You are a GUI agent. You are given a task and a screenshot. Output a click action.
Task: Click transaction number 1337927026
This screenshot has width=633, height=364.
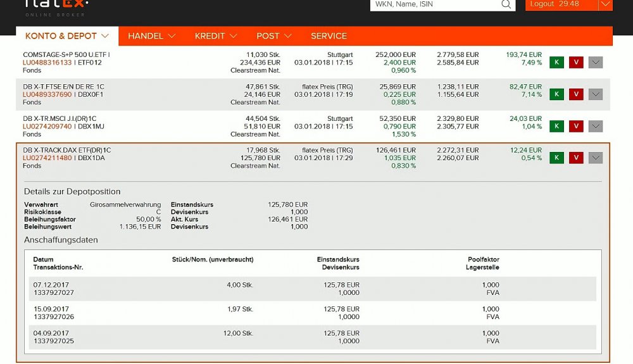click(x=54, y=317)
